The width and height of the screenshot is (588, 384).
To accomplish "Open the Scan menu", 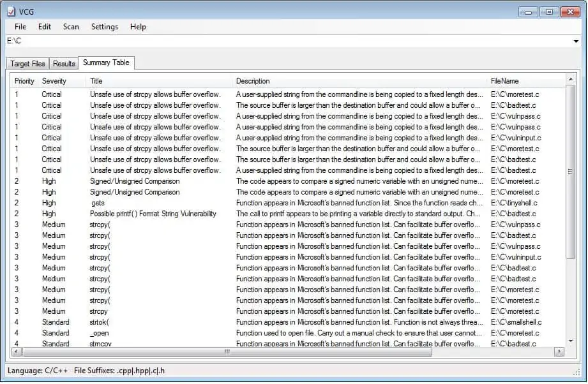I will point(71,27).
